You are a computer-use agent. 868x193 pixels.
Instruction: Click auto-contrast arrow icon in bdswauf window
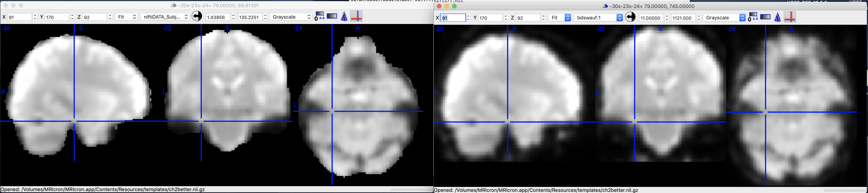(x=630, y=17)
